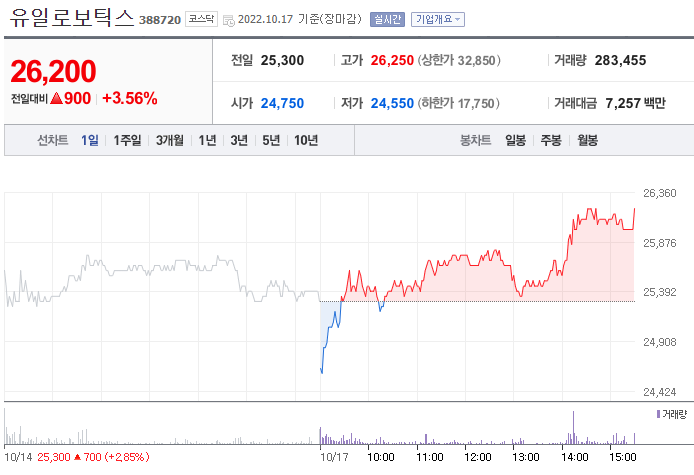Select the 5년 chart period
Screen dimensions: 694x475
point(271,140)
